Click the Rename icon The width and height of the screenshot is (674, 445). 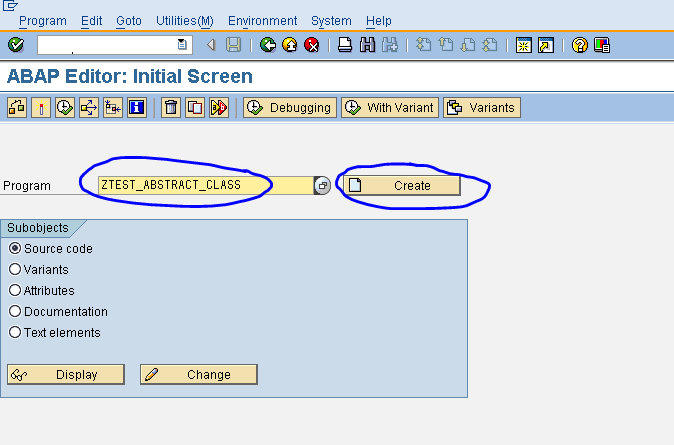click(x=219, y=107)
